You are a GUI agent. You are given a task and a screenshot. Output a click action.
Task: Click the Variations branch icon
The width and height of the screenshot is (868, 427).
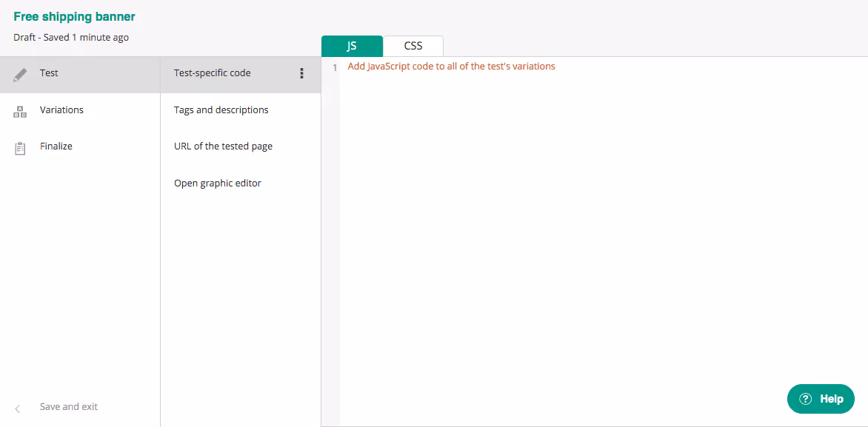click(20, 110)
